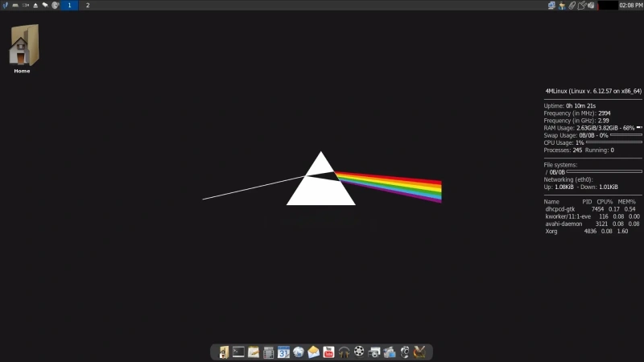Open the 4MLinux main menu icon
This screenshot has height=362, width=644.
pos(6,6)
